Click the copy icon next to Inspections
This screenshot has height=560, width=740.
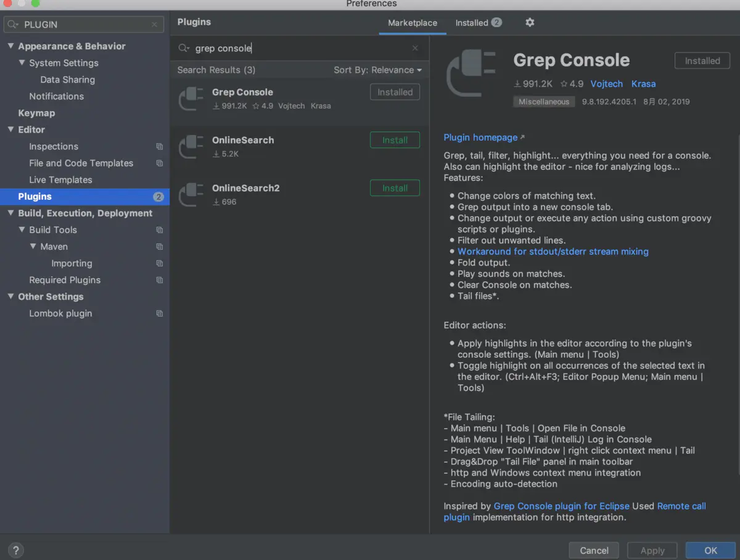click(x=160, y=147)
